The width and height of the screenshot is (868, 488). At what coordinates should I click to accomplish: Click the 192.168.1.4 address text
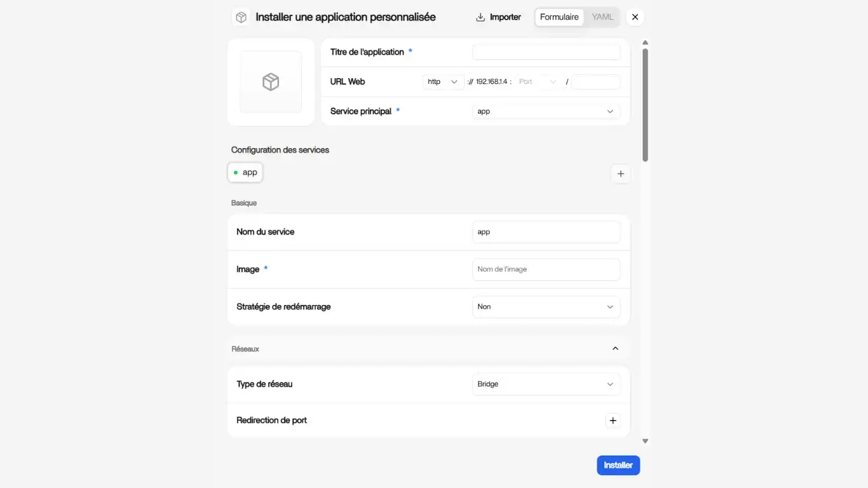coord(491,81)
